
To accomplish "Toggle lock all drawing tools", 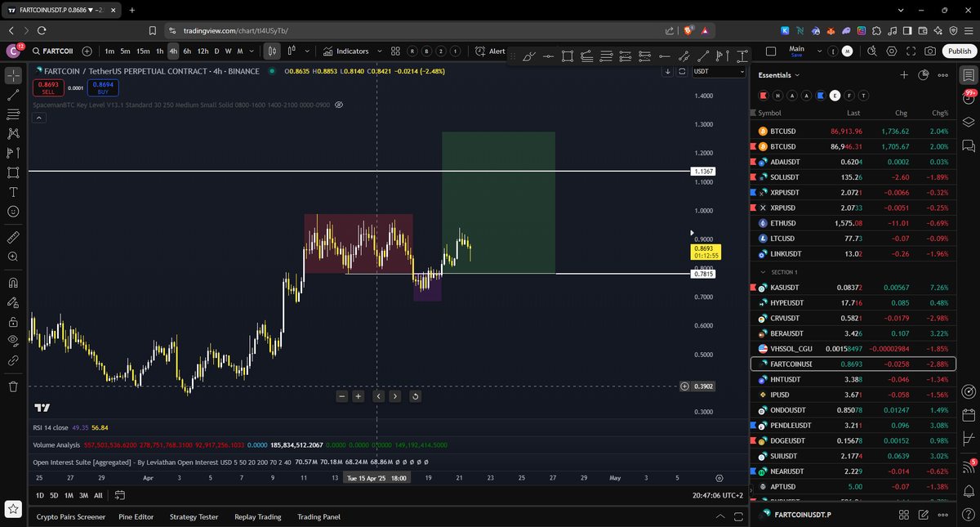I will tap(13, 321).
